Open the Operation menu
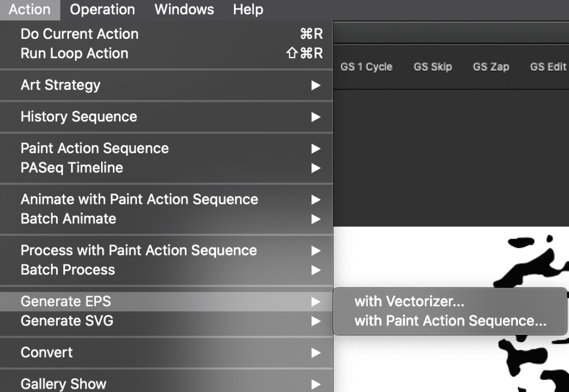This screenshot has width=569, height=392. [x=102, y=9]
